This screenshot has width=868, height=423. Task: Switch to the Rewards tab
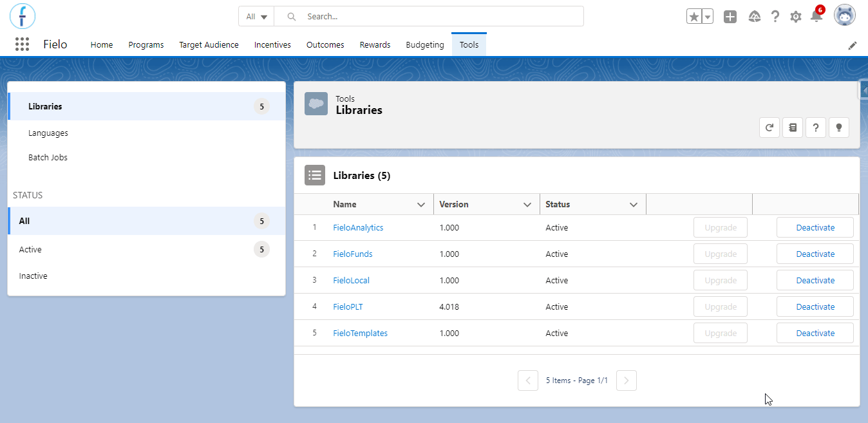coord(375,45)
